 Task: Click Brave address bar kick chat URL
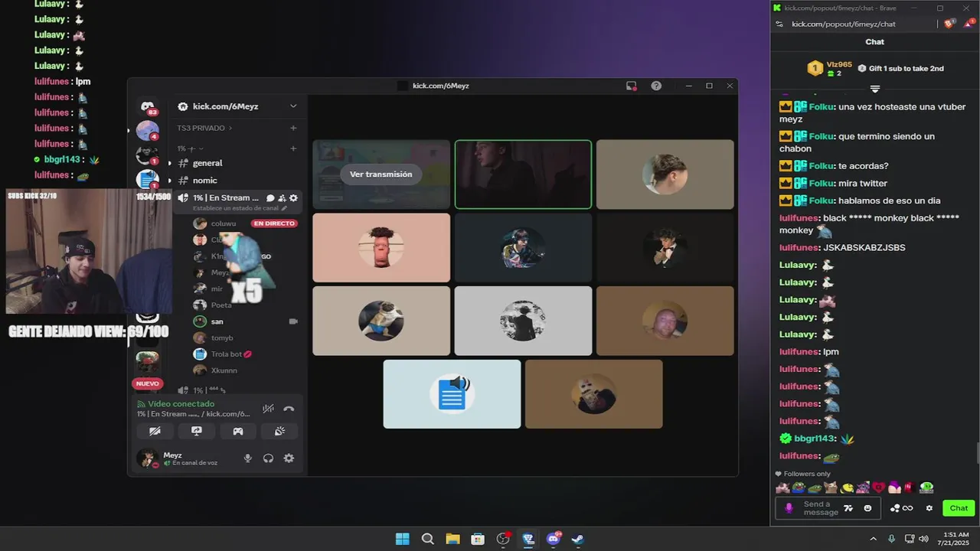coord(844,24)
